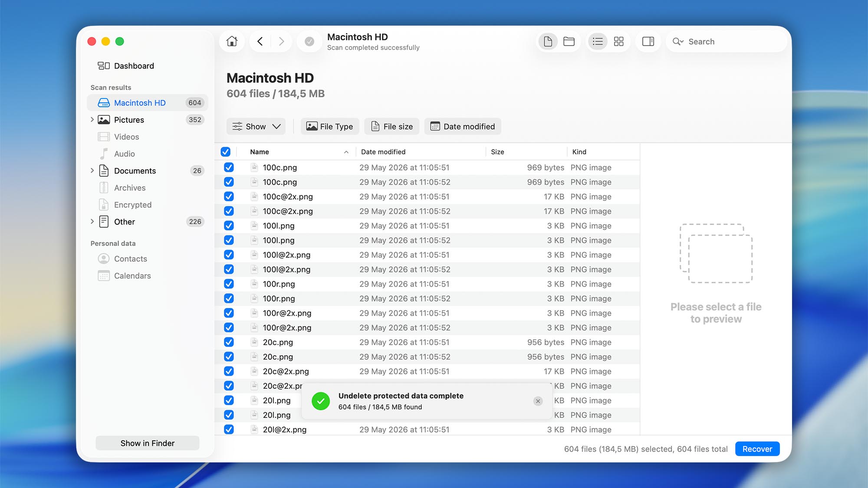The width and height of the screenshot is (868, 488).
Task: Open the Date modified filter
Action: 463,126
